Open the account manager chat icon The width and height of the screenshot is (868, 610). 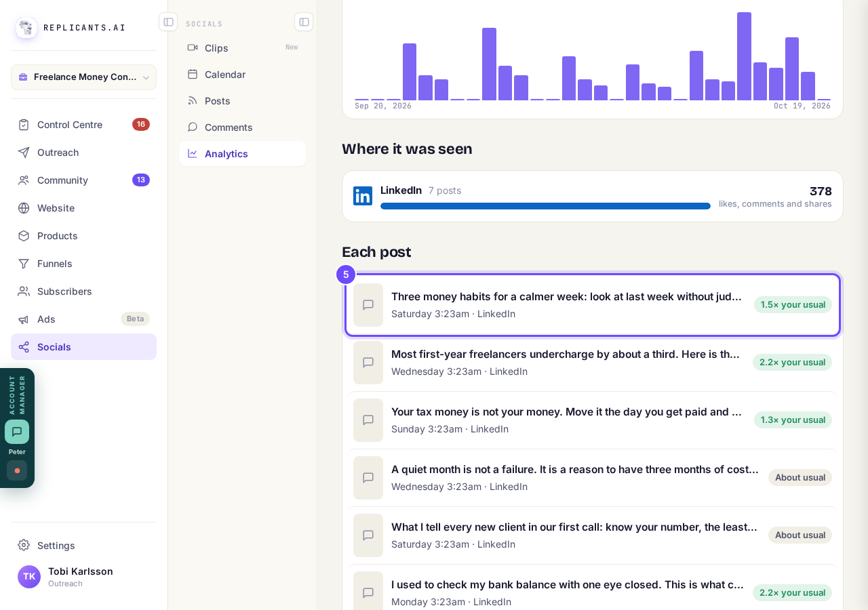(17, 432)
